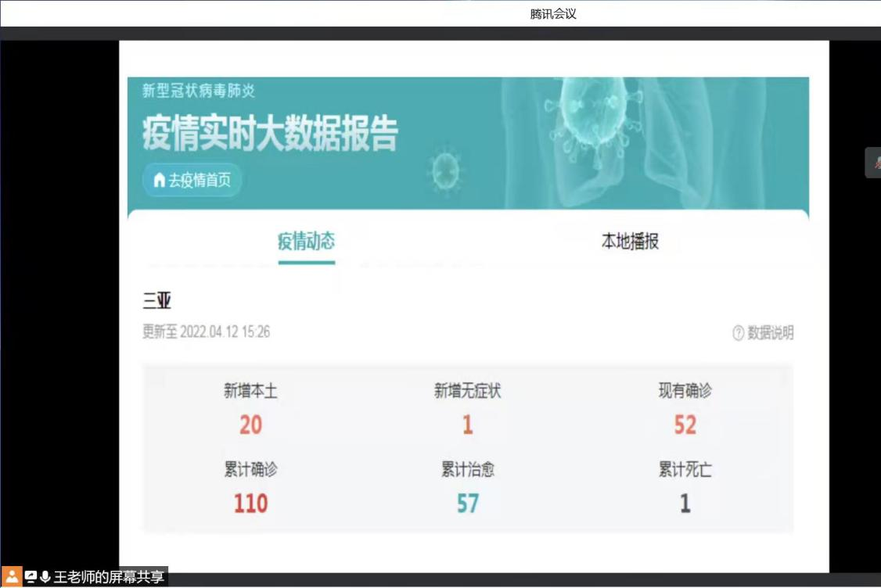Click the 累计确诊 value 110
Viewport: 881px width, 588px height.
pos(250,504)
